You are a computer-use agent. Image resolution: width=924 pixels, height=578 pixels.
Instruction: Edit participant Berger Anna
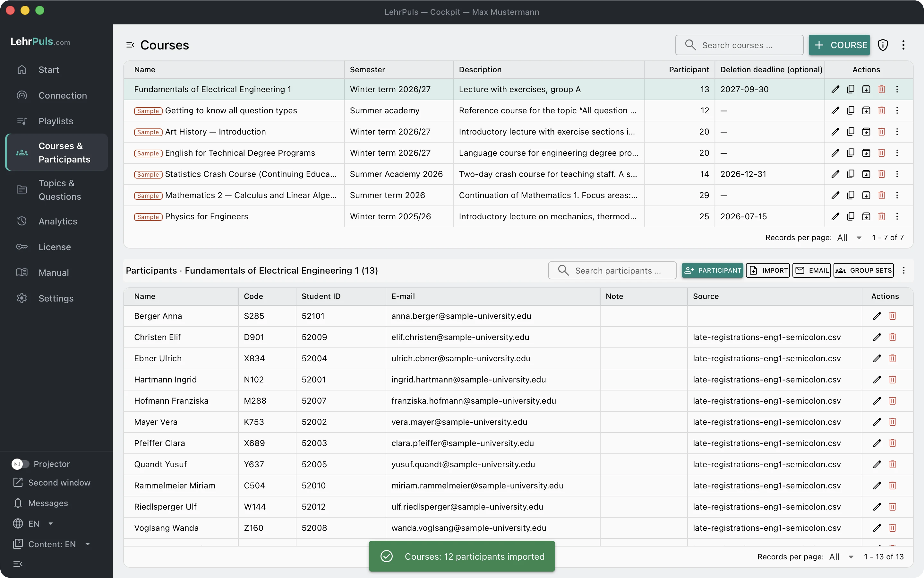877,316
